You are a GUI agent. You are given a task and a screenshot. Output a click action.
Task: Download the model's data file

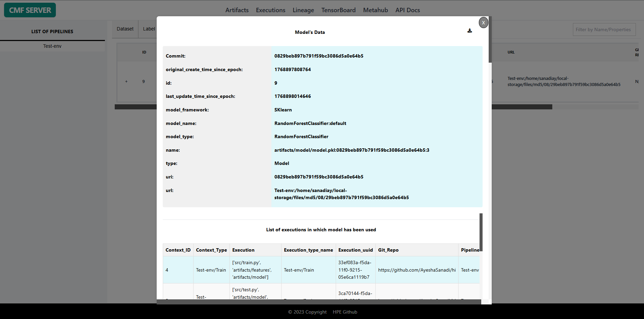[x=469, y=31]
